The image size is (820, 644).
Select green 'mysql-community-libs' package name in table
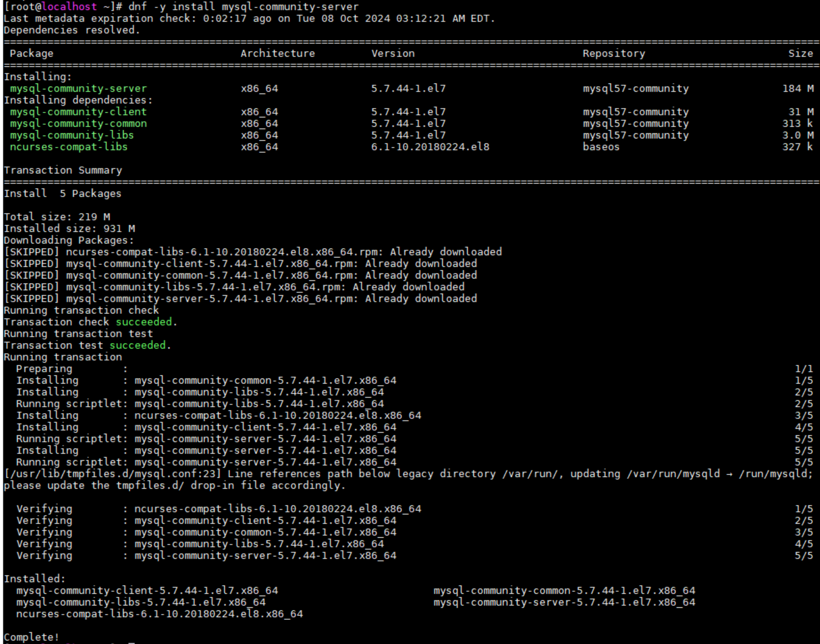click(72, 135)
